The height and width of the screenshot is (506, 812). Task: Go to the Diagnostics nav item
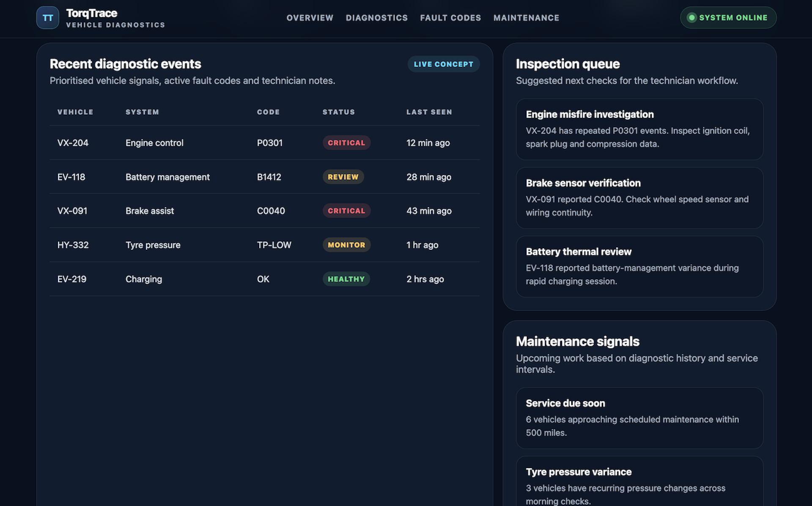(377, 18)
